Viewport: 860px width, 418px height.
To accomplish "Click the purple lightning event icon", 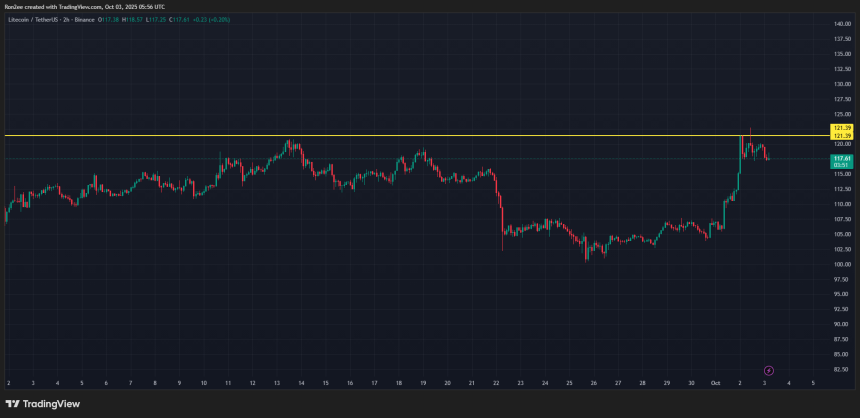I will click(768, 370).
